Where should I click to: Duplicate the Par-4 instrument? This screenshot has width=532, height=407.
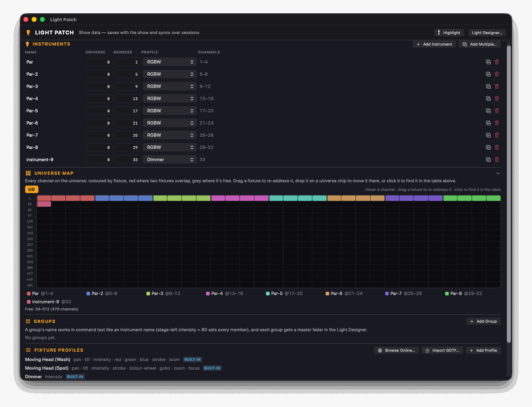488,99
